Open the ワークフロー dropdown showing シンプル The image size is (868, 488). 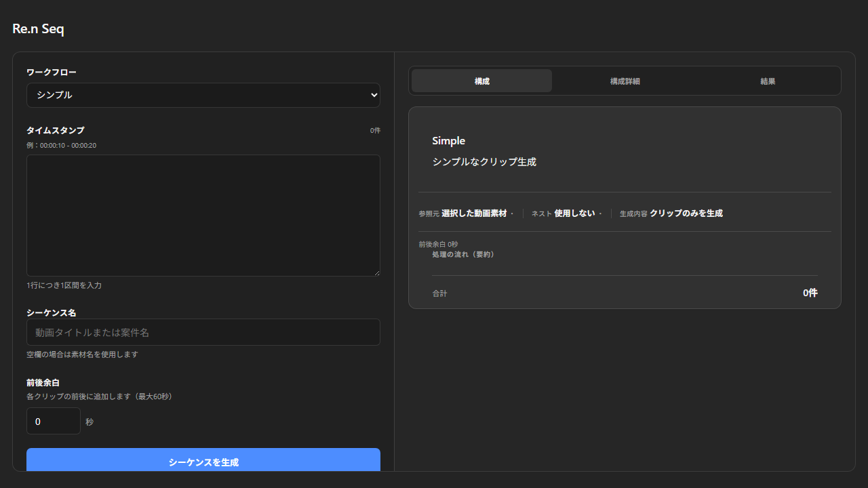[x=203, y=95]
